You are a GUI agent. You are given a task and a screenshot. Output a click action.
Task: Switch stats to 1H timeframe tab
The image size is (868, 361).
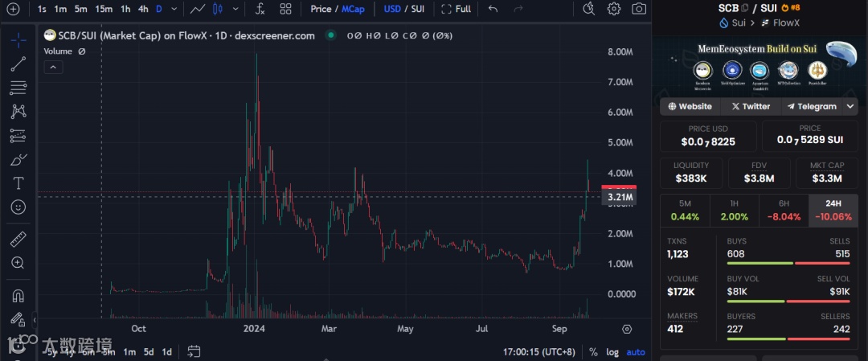click(734, 211)
